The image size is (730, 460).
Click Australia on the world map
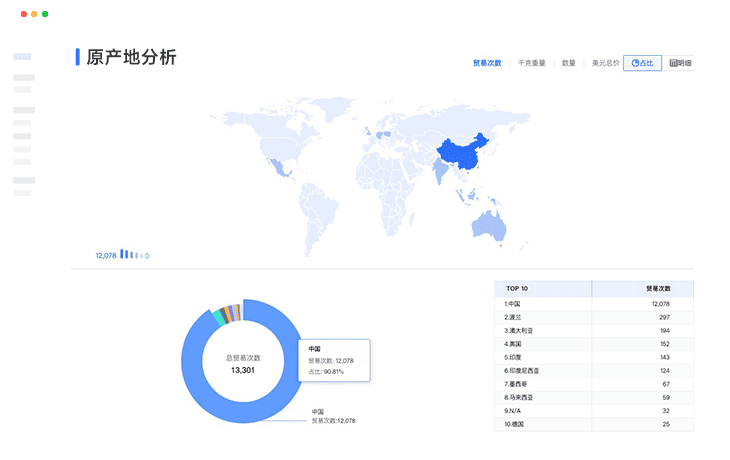coord(489,223)
